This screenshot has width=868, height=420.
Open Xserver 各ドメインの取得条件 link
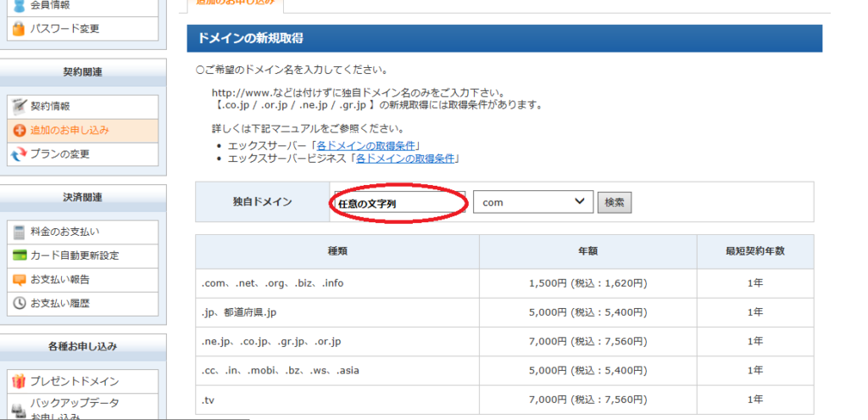tap(367, 146)
